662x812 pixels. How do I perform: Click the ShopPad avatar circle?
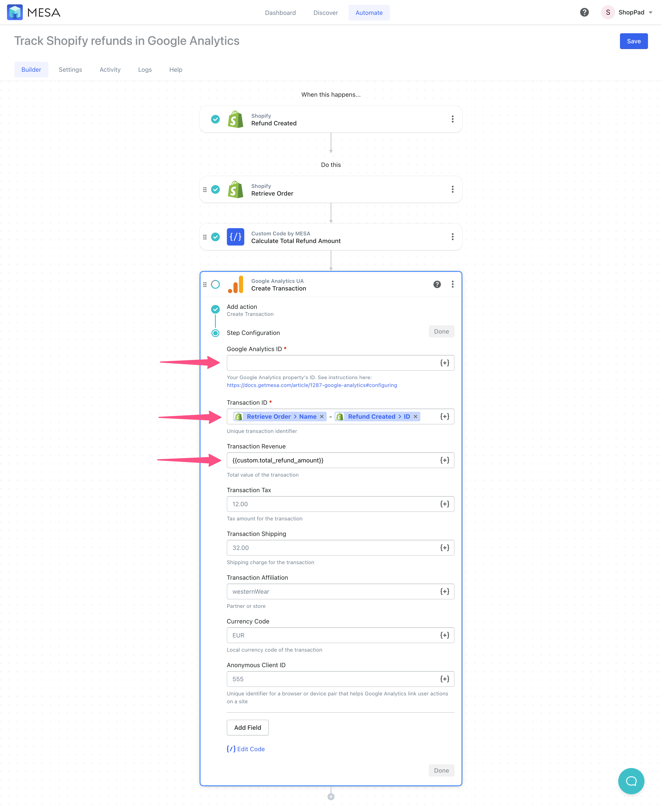pos(608,12)
